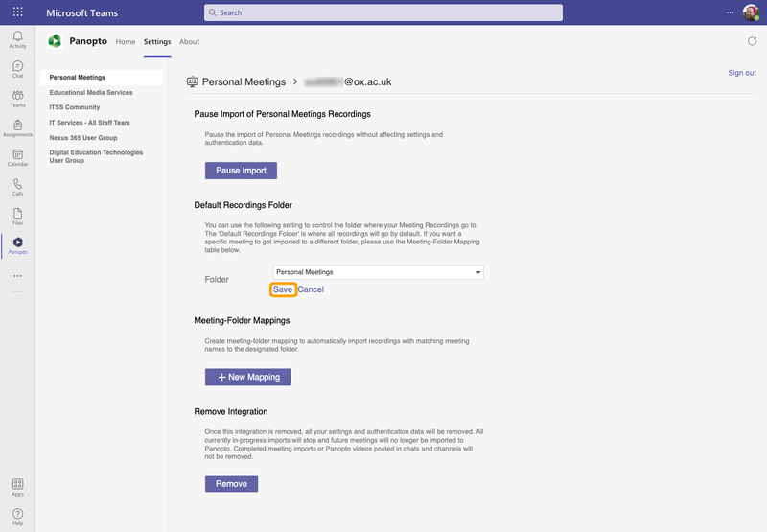The image size is (767, 532).
Task: Select Educational Media Services team
Action: [x=91, y=93]
